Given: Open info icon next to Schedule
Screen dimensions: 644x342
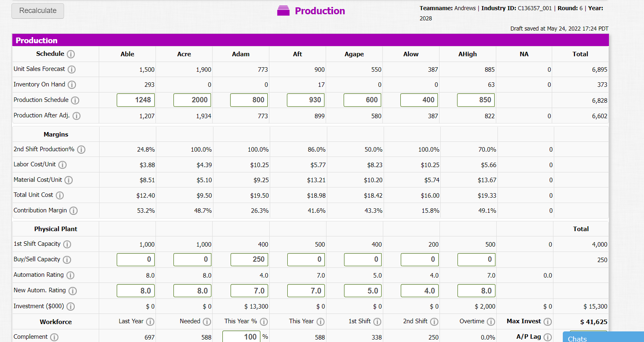Looking at the screenshot, I should pyautogui.click(x=71, y=54).
